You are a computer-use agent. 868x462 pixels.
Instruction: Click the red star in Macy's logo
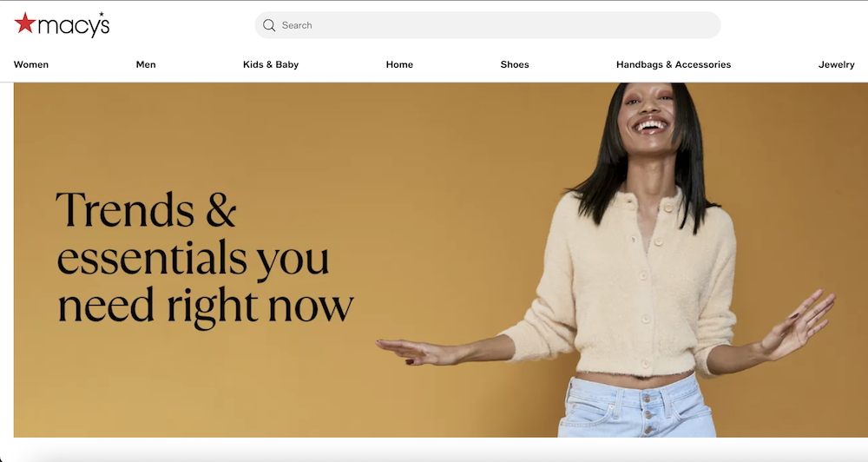[x=25, y=23]
